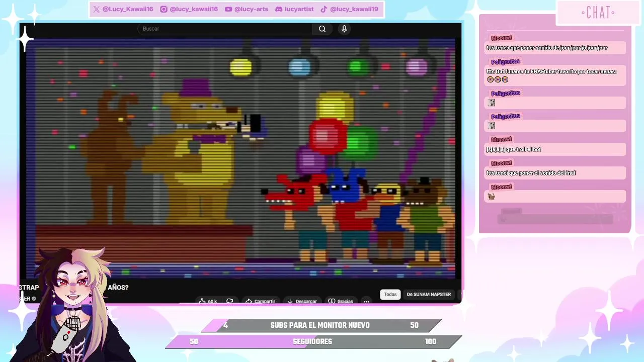Viewport: 644px width, 362px height.
Task: Click chat message about "sonido del fnaf"
Action: (555, 173)
